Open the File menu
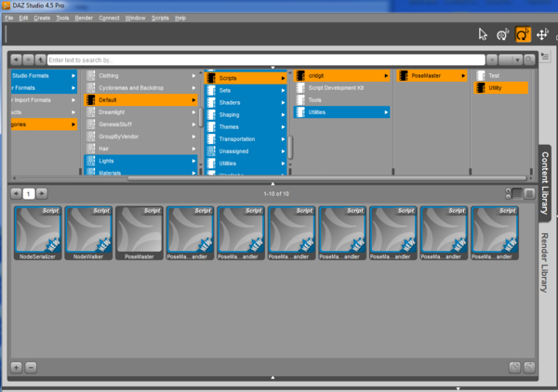The height and width of the screenshot is (392, 558). [9, 18]
